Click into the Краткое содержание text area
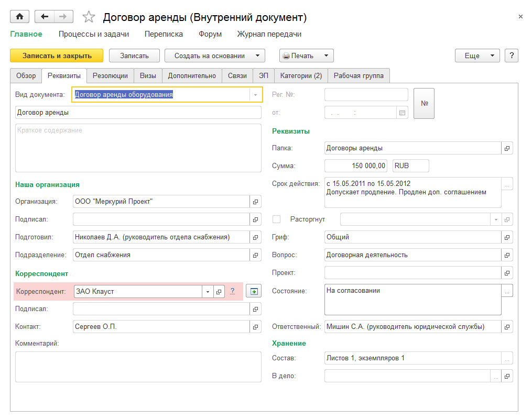Viewport: 532px width, 419px height. [138, 148]
